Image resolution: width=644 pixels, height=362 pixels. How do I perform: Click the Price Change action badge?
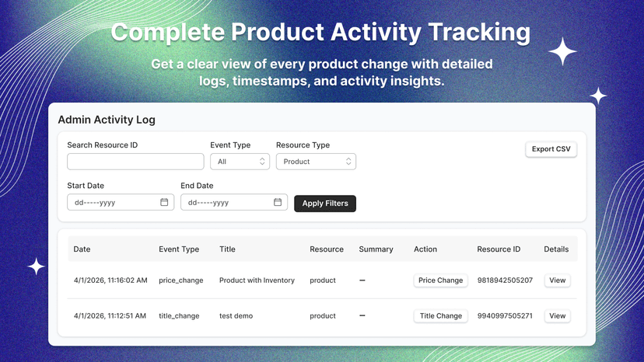point(440,280)
